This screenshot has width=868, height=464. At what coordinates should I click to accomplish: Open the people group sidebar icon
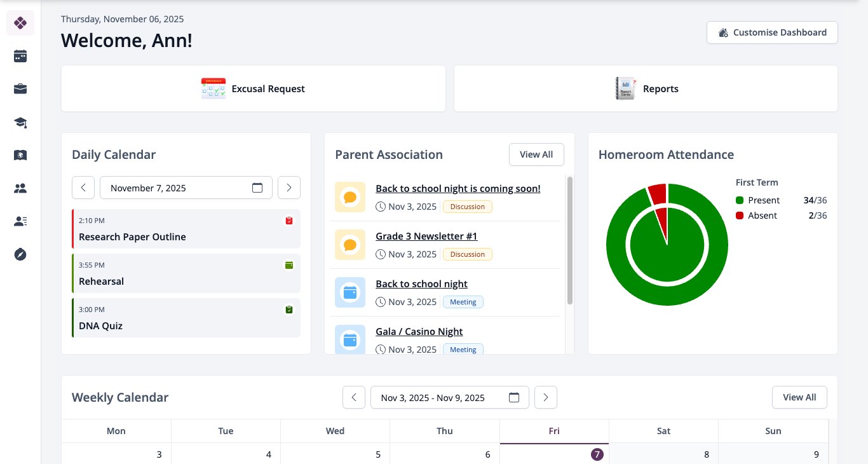pos(20,188)
